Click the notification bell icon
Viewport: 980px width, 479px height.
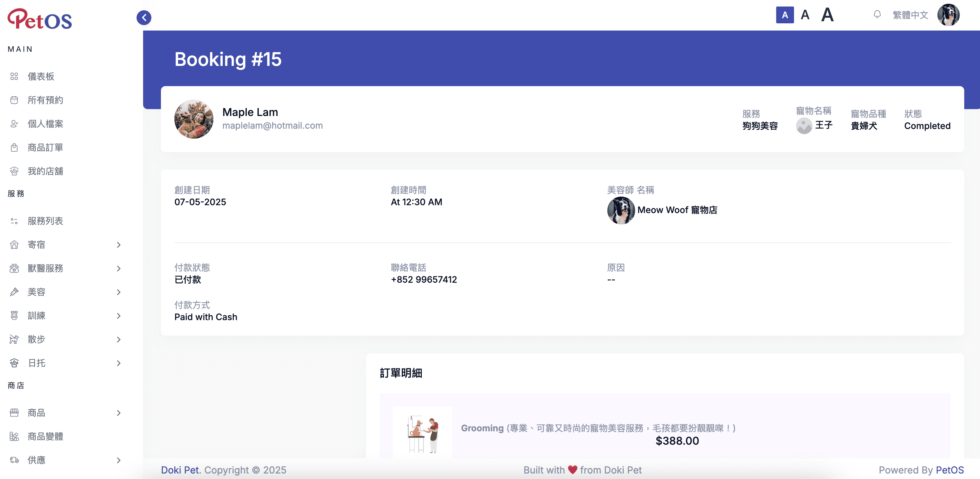(x=877, y=14)
